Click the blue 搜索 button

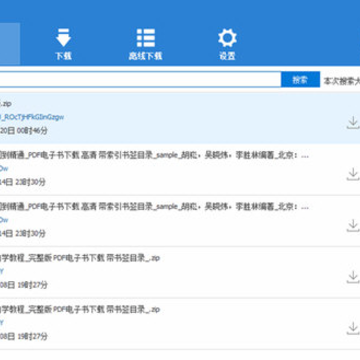[x=300, y=80]
